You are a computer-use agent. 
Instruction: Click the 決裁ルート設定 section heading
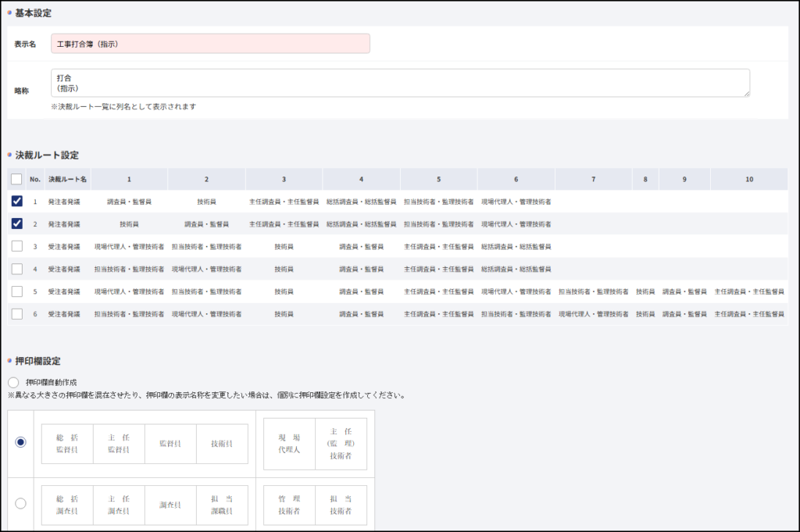point(47,155)
